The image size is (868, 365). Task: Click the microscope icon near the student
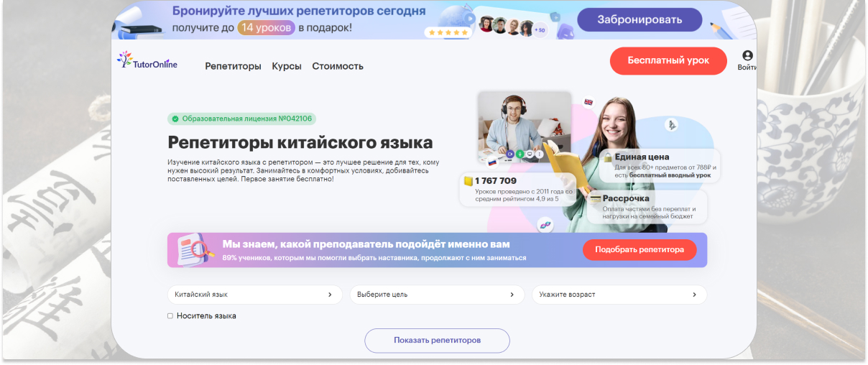point(673,125)
